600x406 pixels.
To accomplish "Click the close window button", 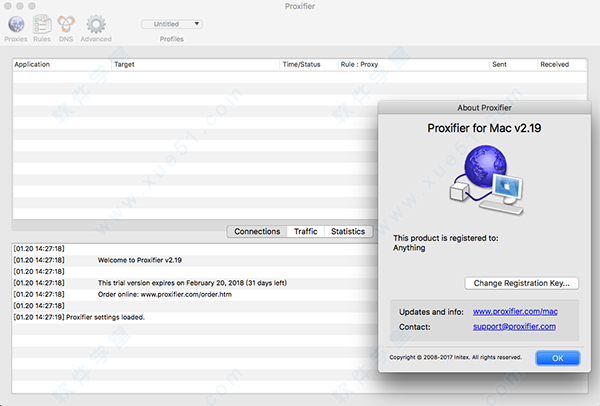I will pyautogui.click(x=8, y=6).
